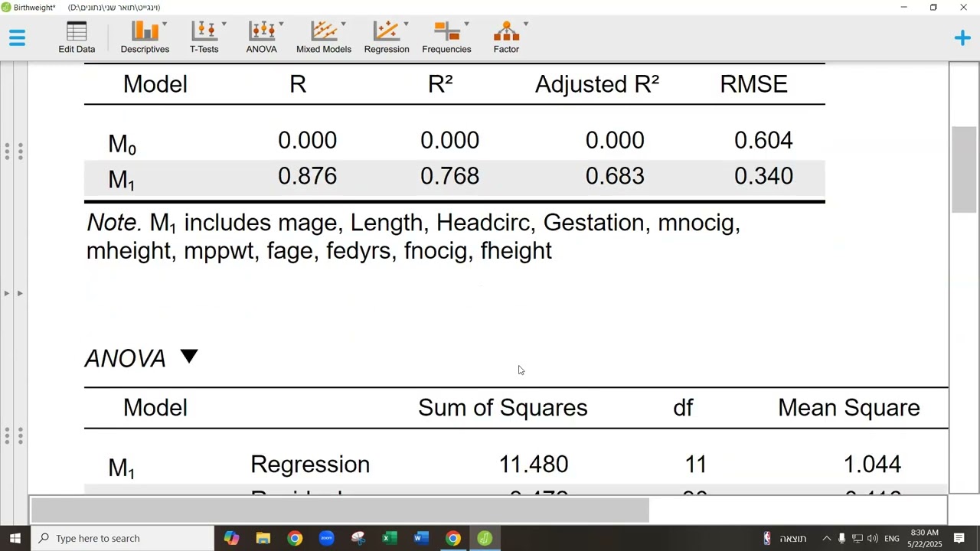The height and width of the screenshot is (551, 980).
Task: Open File Explorer from the taskbar
Action: (x=263, y=538)
